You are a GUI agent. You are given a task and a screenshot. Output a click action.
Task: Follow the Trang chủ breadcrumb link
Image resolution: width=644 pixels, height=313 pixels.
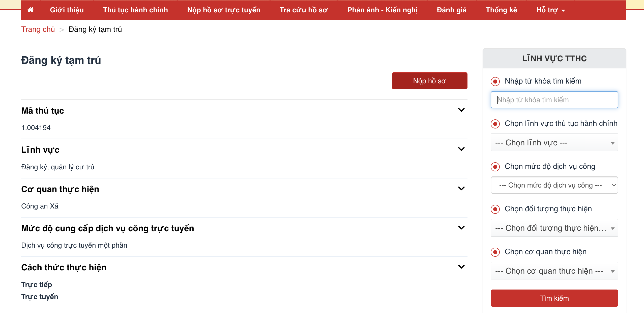pos(38,29)
